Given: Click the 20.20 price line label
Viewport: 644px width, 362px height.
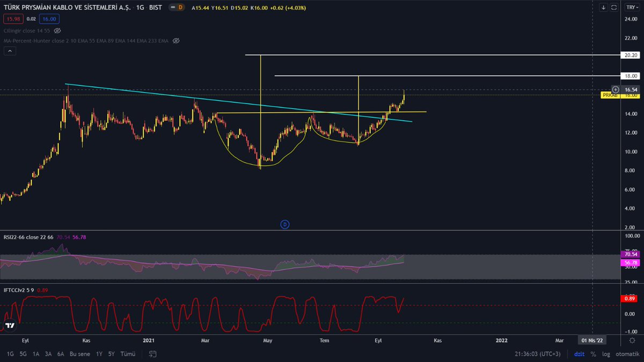Looking at the screenshot, I should pyautogui.click(x=631, y=55).
